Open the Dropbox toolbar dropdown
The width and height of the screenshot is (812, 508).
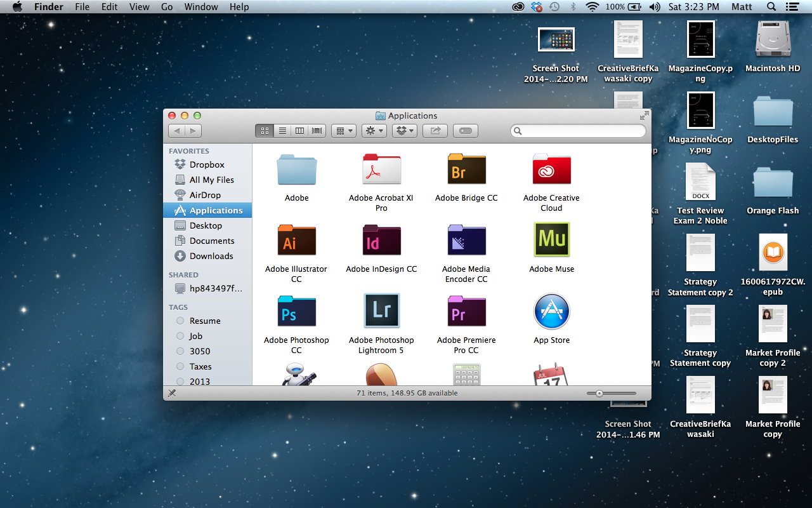tap(404, 131)
